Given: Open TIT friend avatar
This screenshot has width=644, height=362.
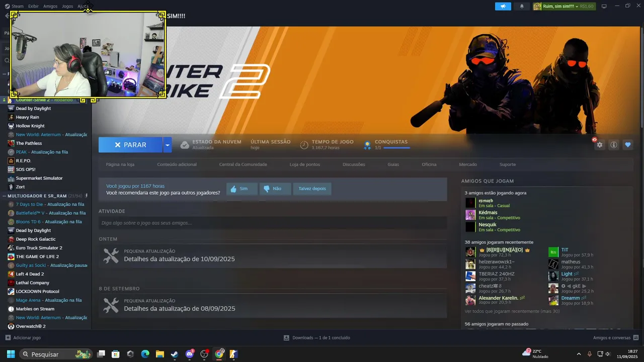Looking at the screenshot, I should 553,252.
